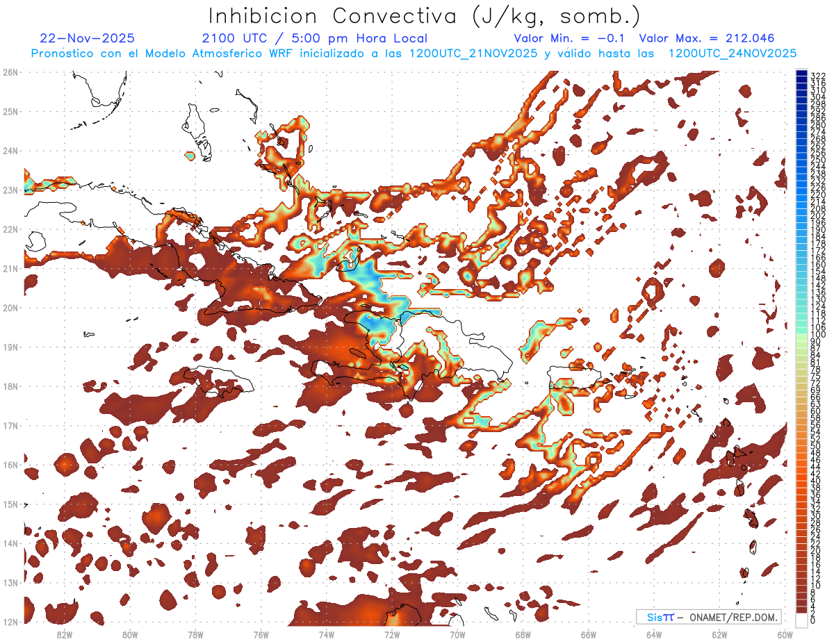
Task: Click the latitude label '18N'
Action: [11, 386]
